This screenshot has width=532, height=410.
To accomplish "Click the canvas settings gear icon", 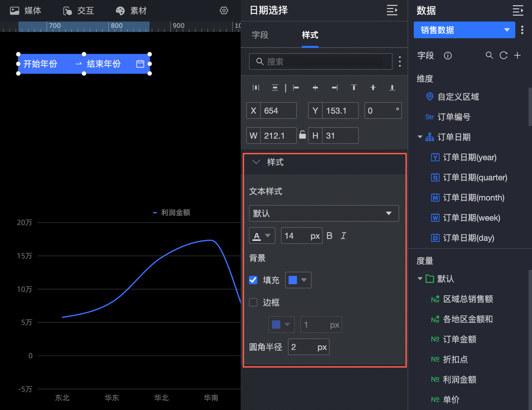I will pos(224,10).
